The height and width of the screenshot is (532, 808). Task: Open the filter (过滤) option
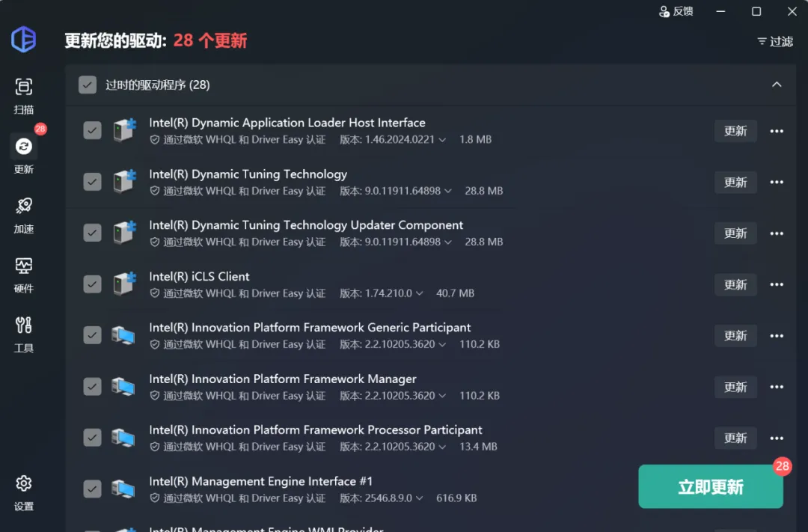tap(775, 41)
